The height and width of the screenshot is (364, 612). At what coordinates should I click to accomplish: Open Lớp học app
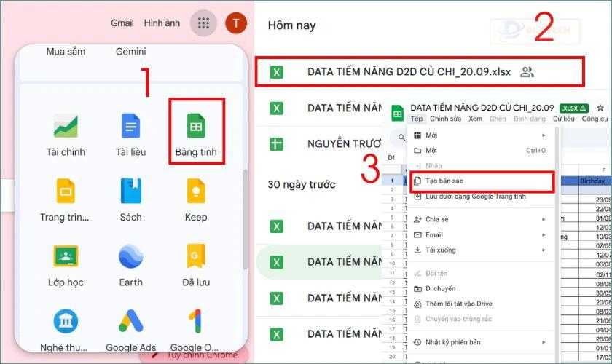[x=66, y=265]
